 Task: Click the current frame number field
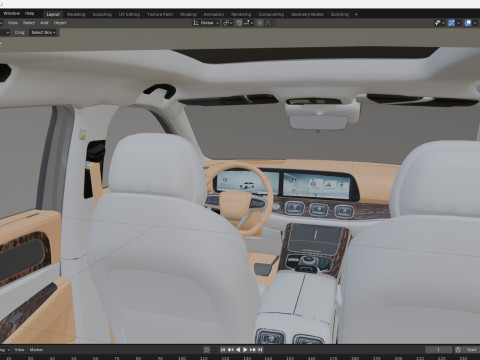[x=438, y=350]
